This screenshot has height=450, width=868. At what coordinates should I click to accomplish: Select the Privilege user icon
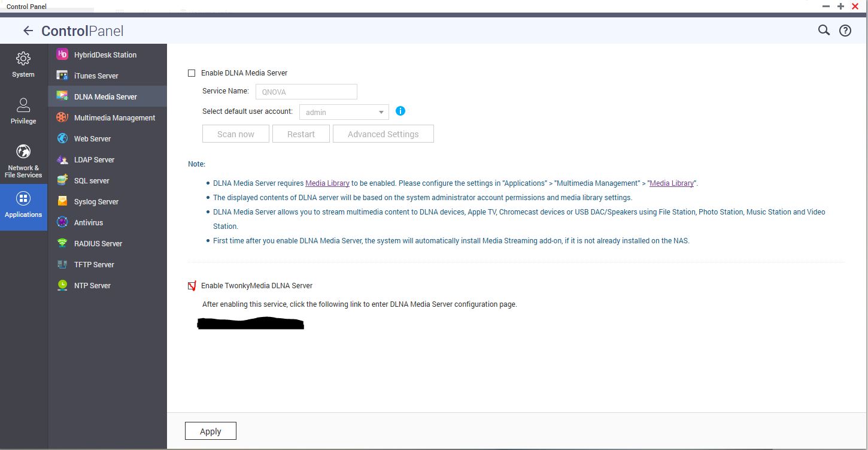pyautogui.click(x=23, y=105)
